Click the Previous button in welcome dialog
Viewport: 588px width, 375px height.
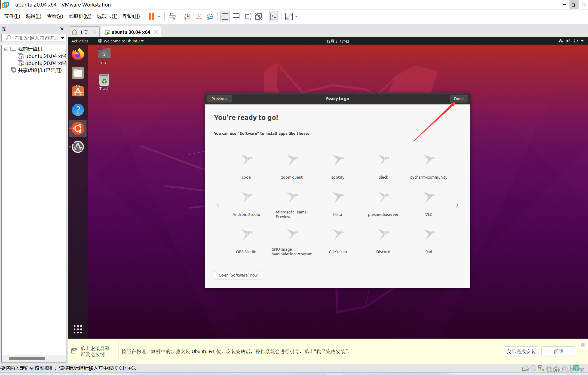[x=219, y=99]
